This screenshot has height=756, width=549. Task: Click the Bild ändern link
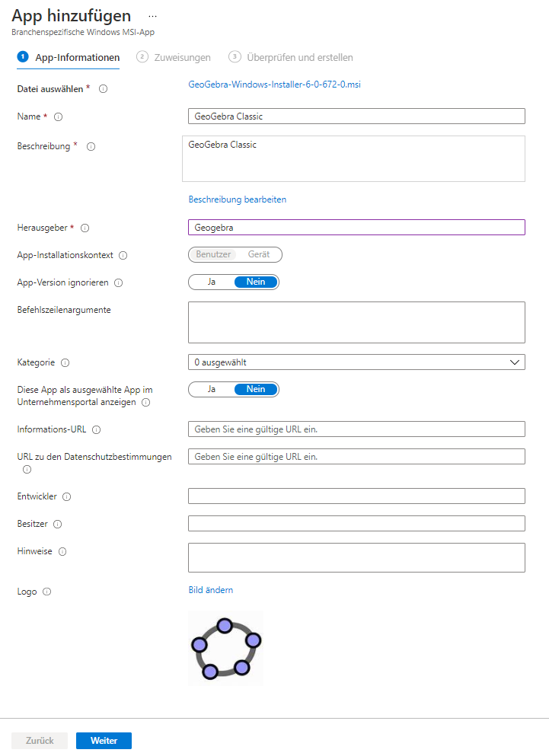coord(211,590)
